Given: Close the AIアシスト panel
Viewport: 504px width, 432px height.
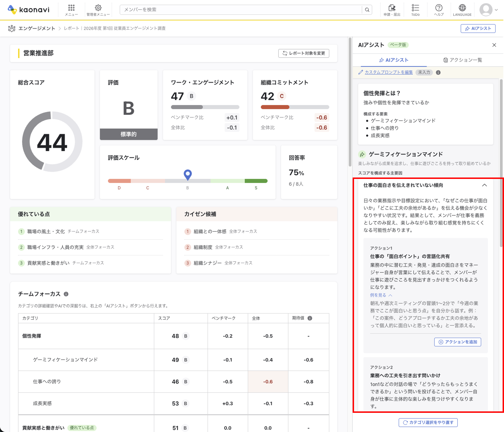Looking at the screenshot, I should pyautogui.click(x=494, y=45).
